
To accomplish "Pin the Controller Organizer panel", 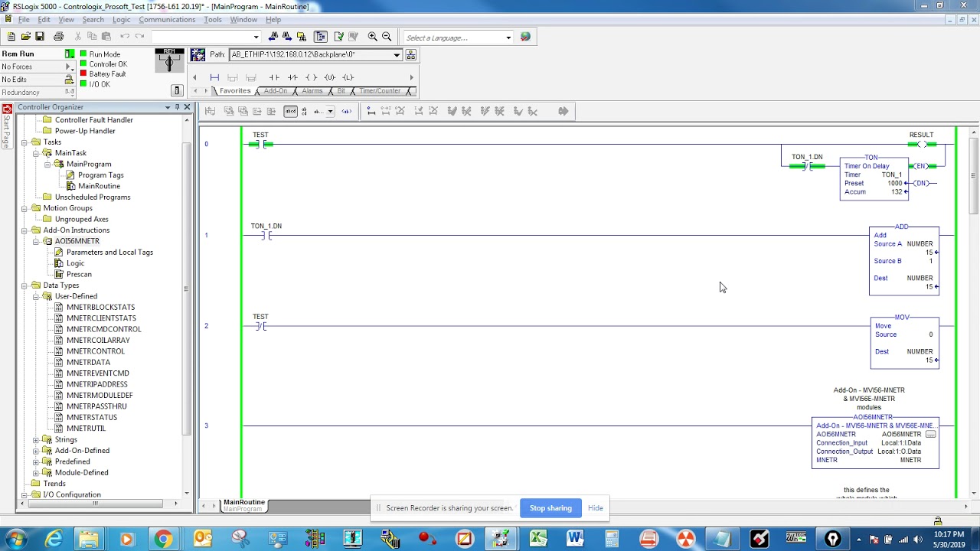I will (177, 107).
